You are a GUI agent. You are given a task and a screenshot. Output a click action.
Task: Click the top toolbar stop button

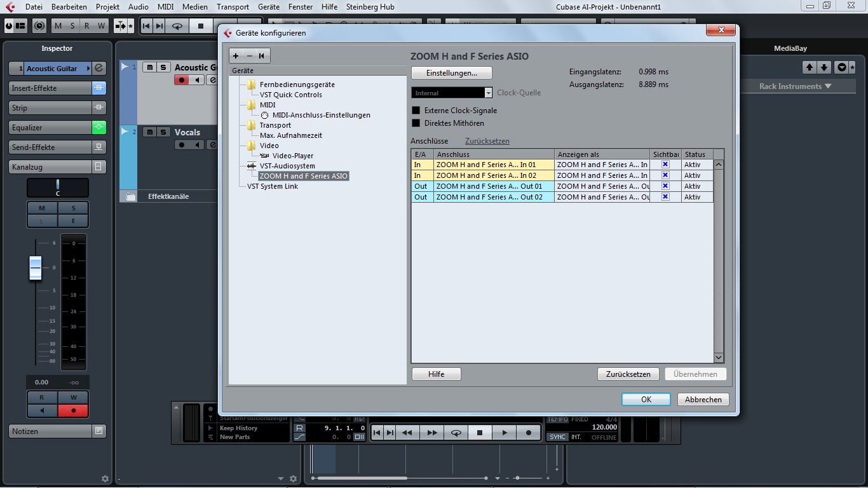tap(201, 26)
